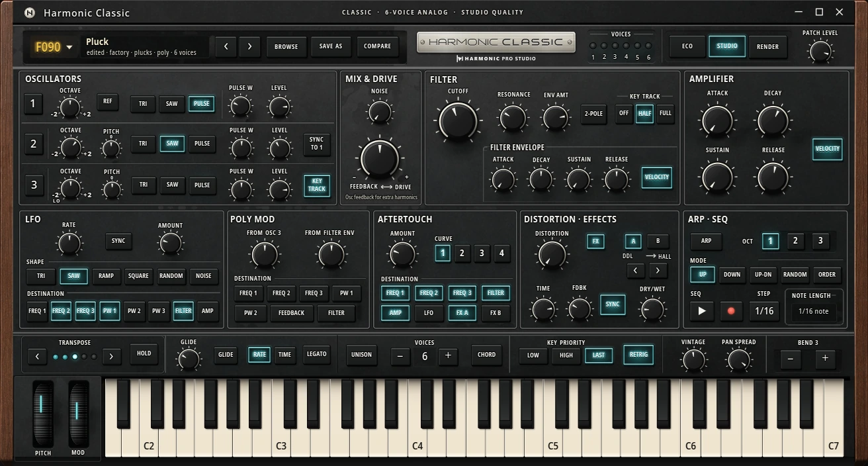Click the LFO Rate knob
Viewport: 868px width, 466px height.
pos(69,243)
